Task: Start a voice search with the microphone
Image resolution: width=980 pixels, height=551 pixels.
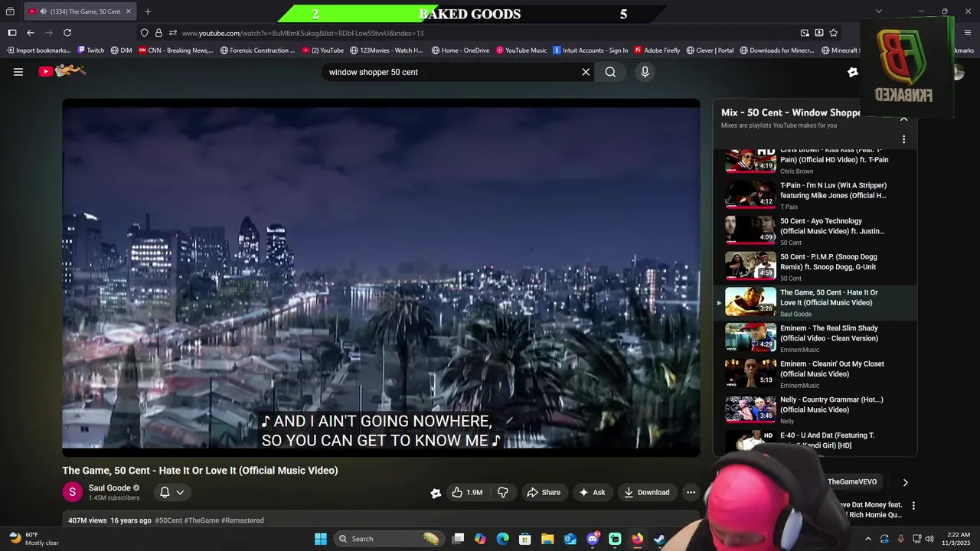Action: [645, 72]
